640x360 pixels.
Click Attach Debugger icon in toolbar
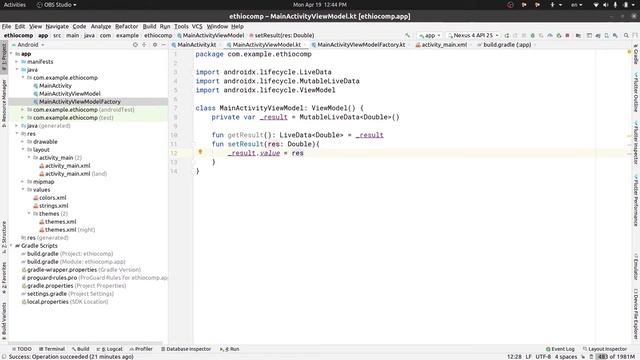[559, 36]
